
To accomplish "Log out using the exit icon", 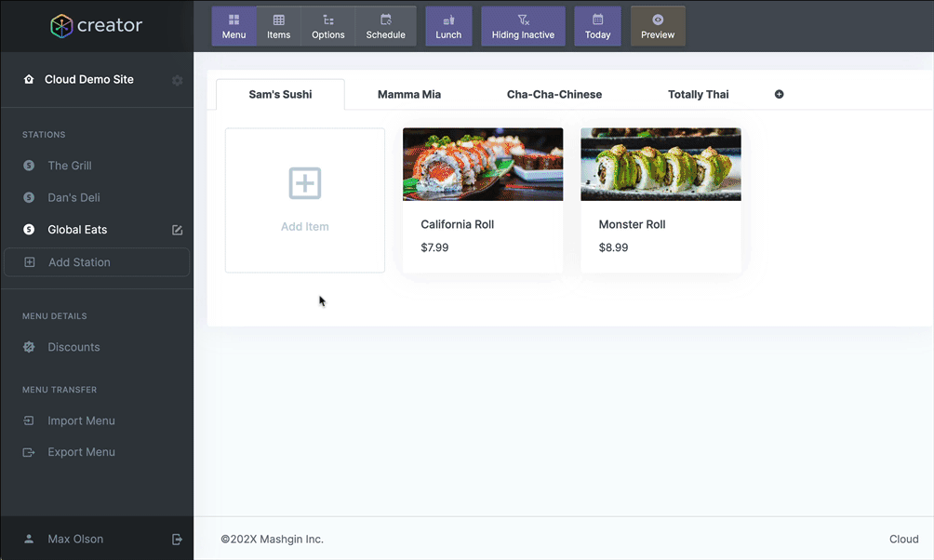I will pyautogui.click(x=177, y=540).
